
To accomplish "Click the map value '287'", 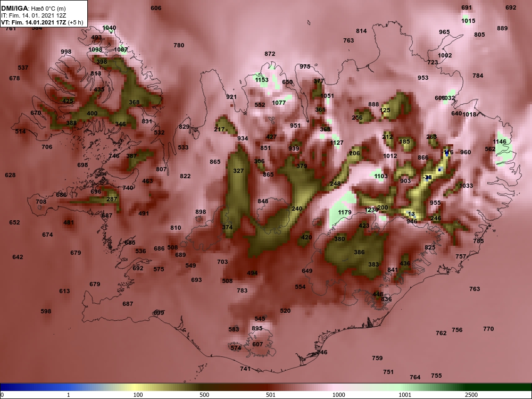I will click(x=112, y=199).
